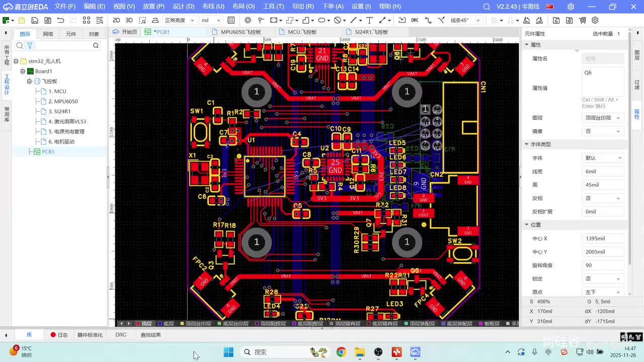Toggle the 顶层丝印层 layer color box
Screen dimensions: 644x362
point(182,324)
